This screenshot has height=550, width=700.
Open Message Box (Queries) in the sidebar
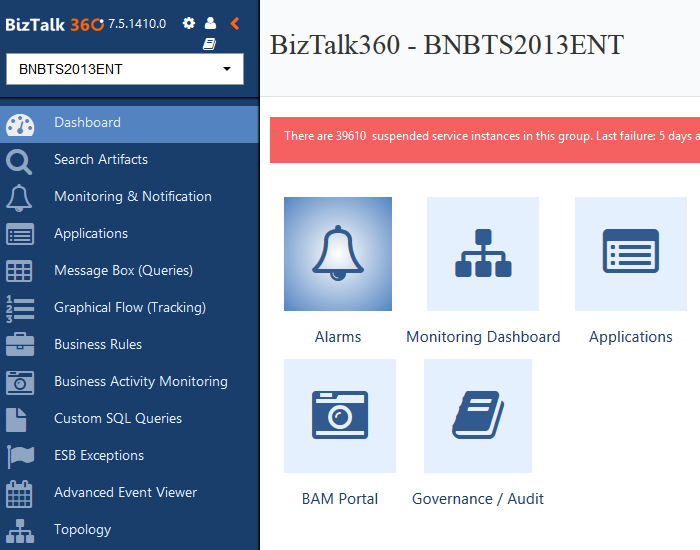point(123,271)
